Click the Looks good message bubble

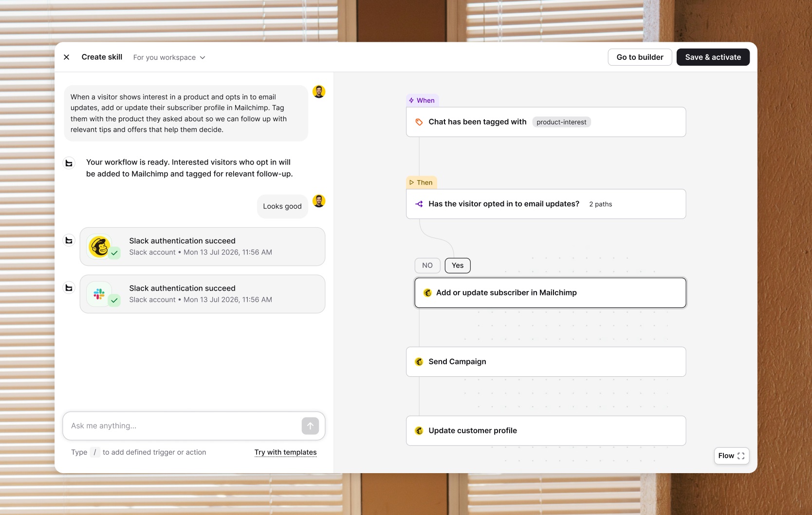(x=282, y=206)
